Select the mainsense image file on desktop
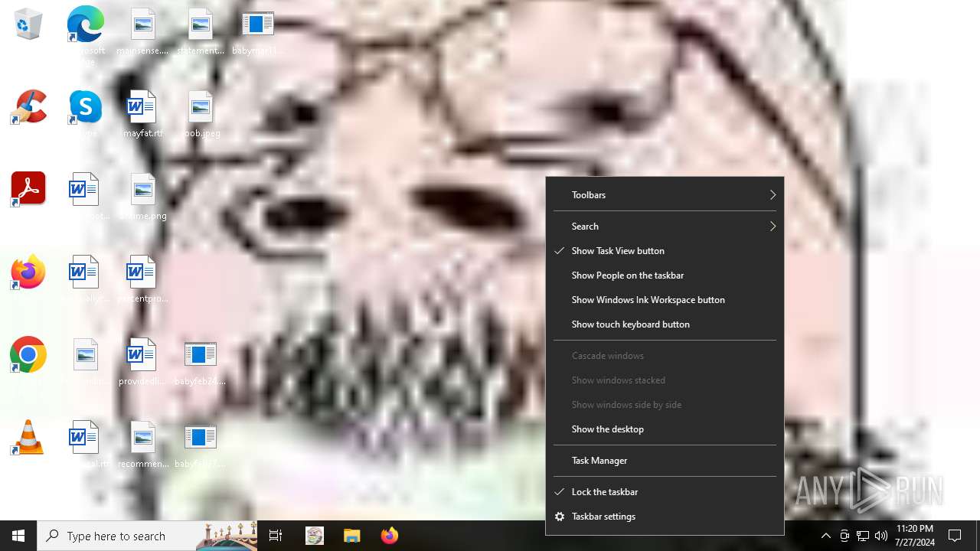980x551 pixels. click(x=142, y=32)
